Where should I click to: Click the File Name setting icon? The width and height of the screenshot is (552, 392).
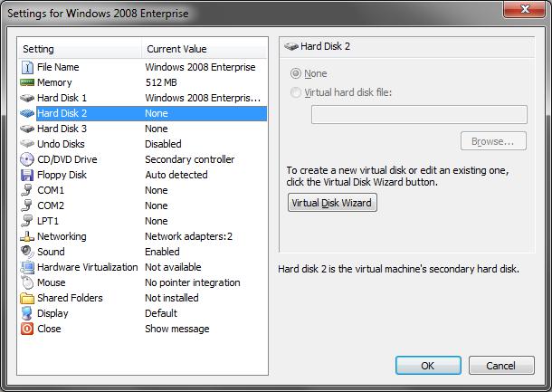(27, 67)
